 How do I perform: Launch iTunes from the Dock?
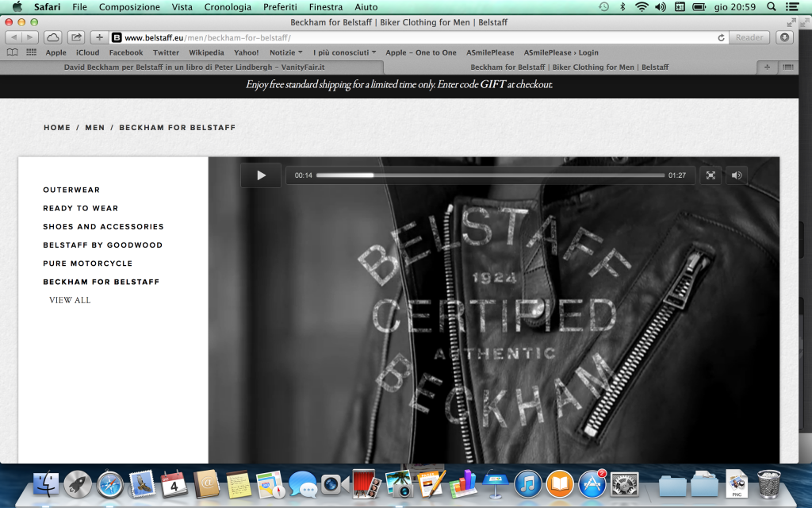pyautogui.click(x=527, y=483)
